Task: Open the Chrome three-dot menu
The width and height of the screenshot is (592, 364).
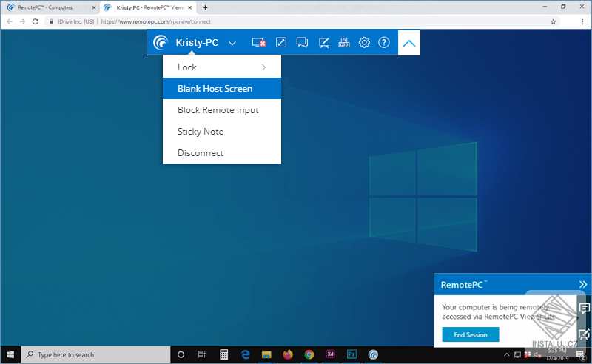Action: point(582,21)
